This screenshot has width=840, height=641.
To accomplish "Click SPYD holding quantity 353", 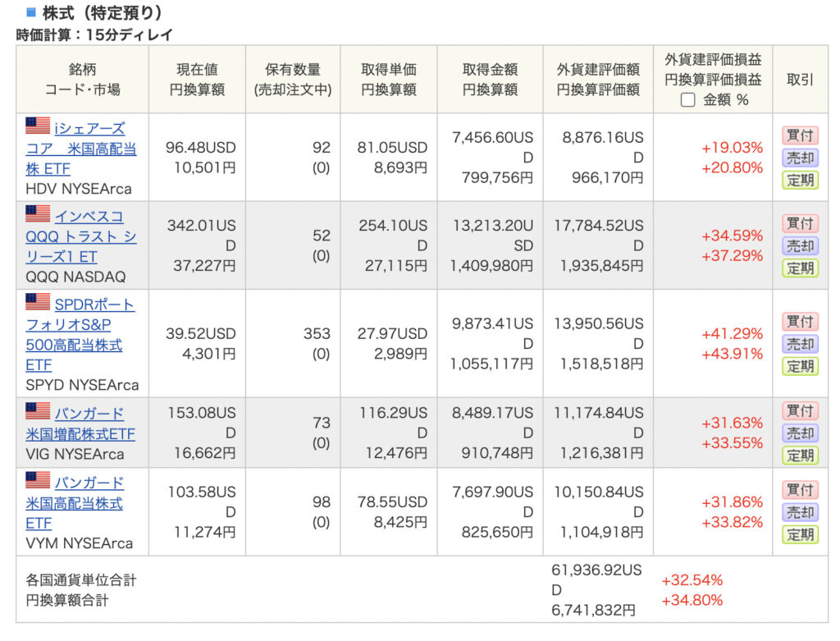I will point(317,334).
